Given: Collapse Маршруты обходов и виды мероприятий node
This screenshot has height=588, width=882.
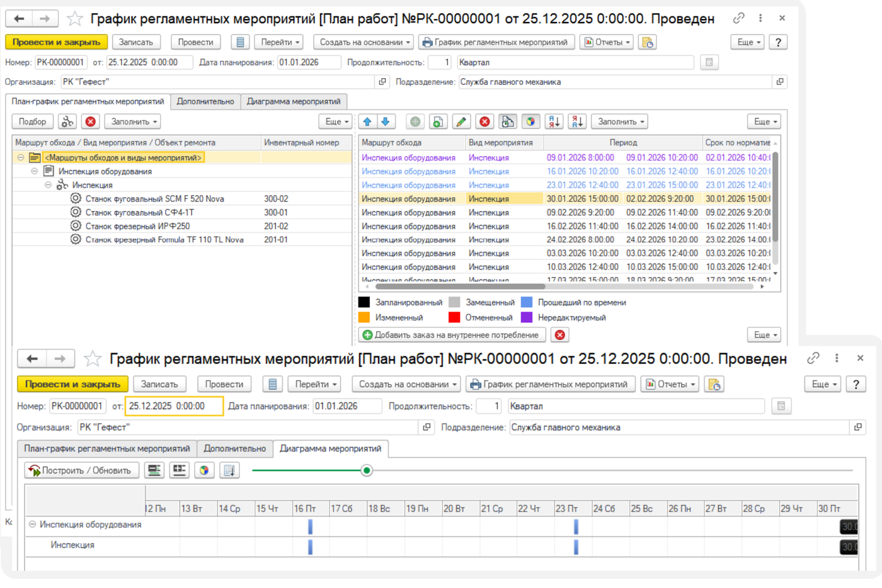Looking at the screenshot, I should point(21,157).
